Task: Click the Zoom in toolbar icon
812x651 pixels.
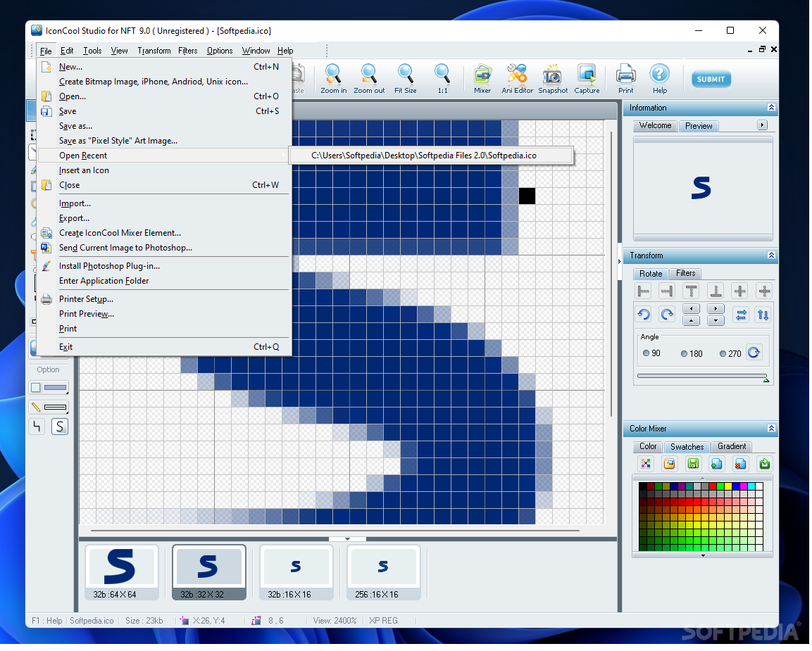Action: tap(334, 79)
